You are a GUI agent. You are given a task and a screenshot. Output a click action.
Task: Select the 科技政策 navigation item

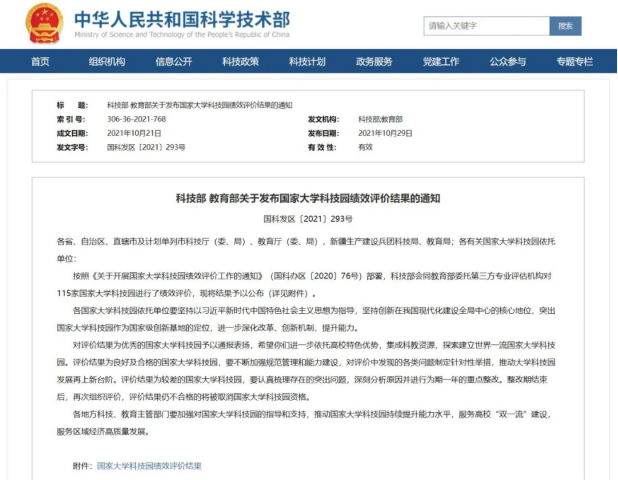[x=240, y=62]
